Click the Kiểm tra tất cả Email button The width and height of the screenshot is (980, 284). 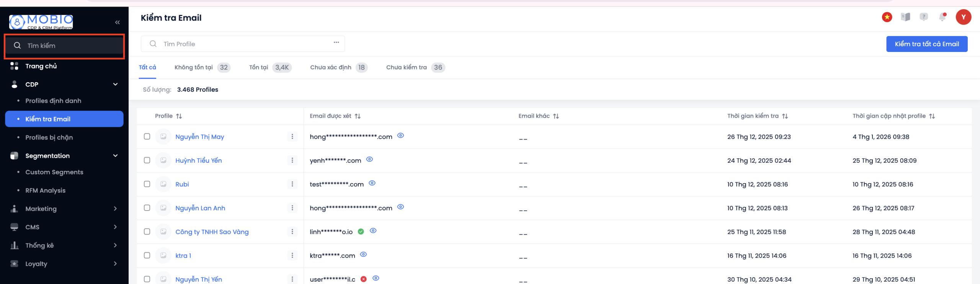point(926,44)
